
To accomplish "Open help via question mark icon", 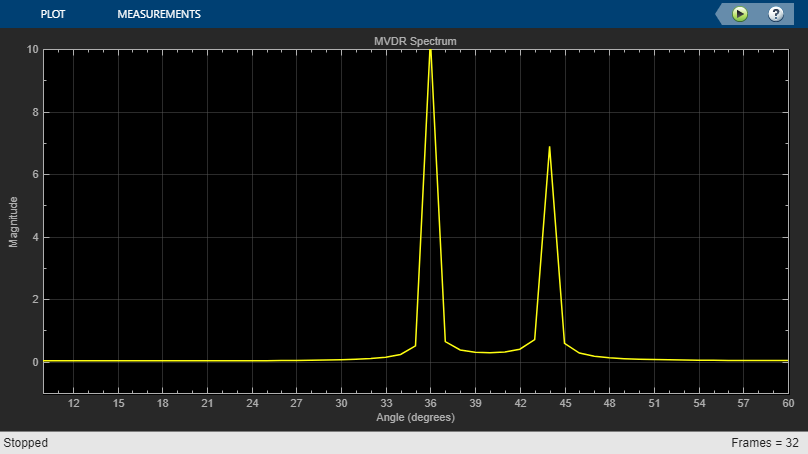I will 776,14.
